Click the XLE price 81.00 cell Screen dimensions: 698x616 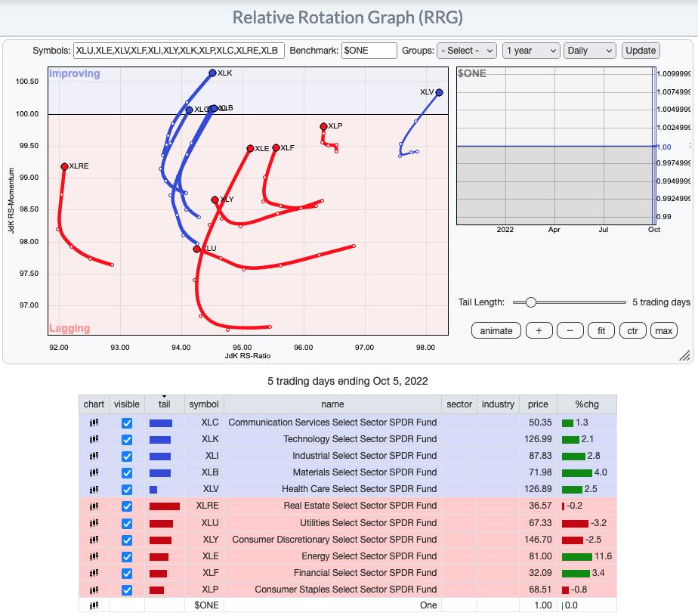[x=538, y=556]
